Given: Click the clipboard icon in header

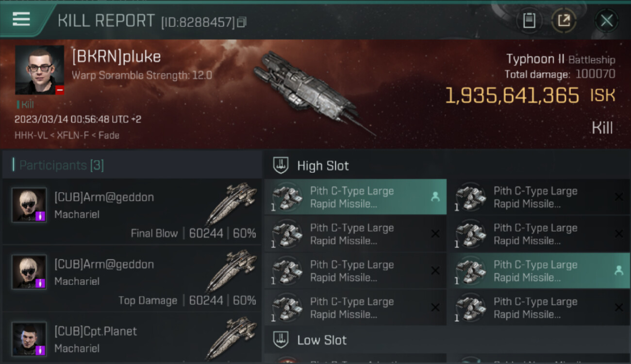Looking at the screenshot, I should point(529,20).
